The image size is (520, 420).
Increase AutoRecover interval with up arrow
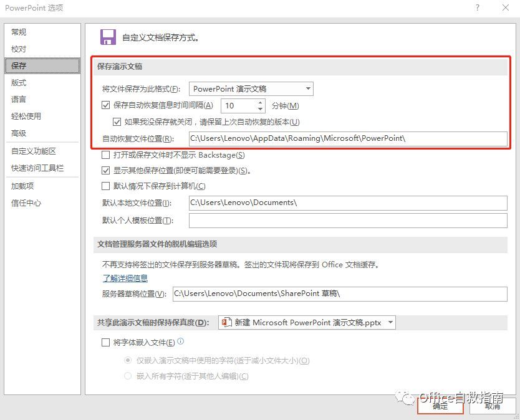(261, 102)
